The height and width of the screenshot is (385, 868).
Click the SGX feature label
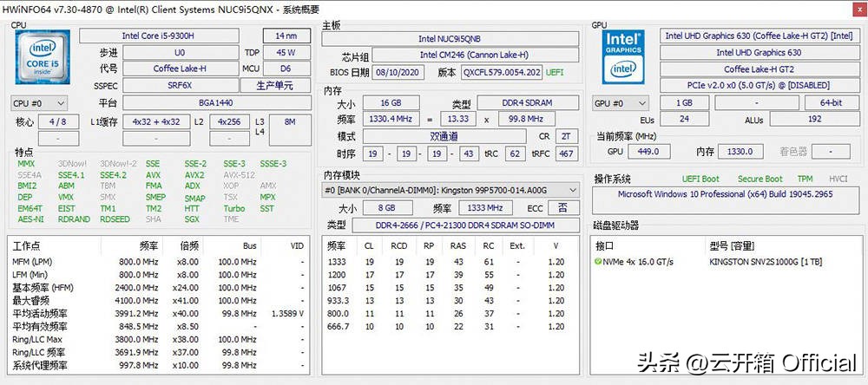(192, 219)
